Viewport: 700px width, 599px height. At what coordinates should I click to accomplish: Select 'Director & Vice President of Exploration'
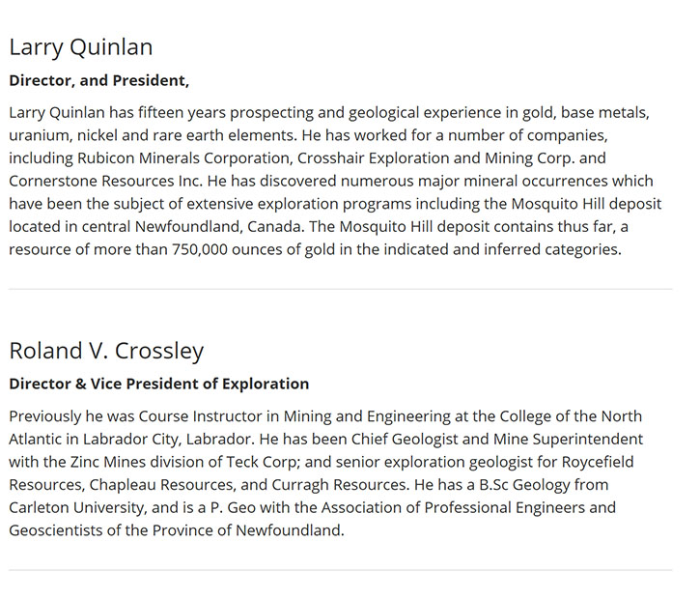[159, 385]
